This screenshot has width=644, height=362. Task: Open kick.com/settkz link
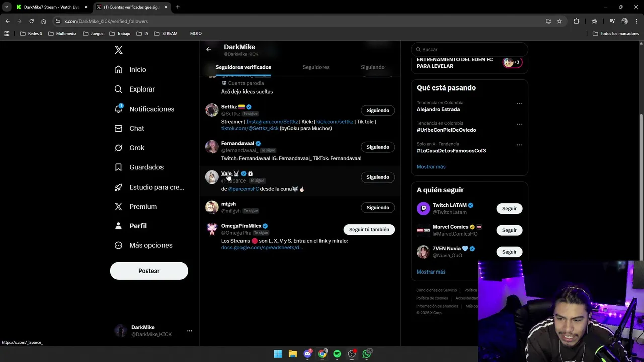[335, 122]
